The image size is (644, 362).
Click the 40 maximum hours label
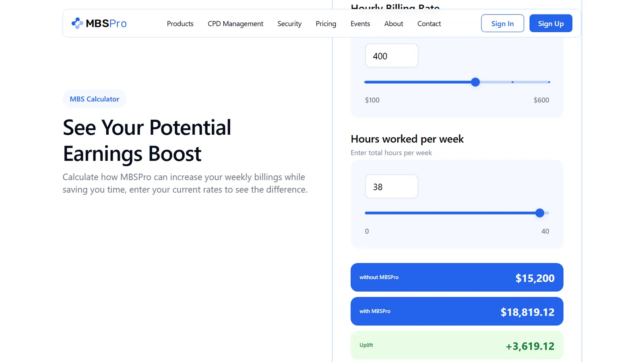[x=545, y=231]
